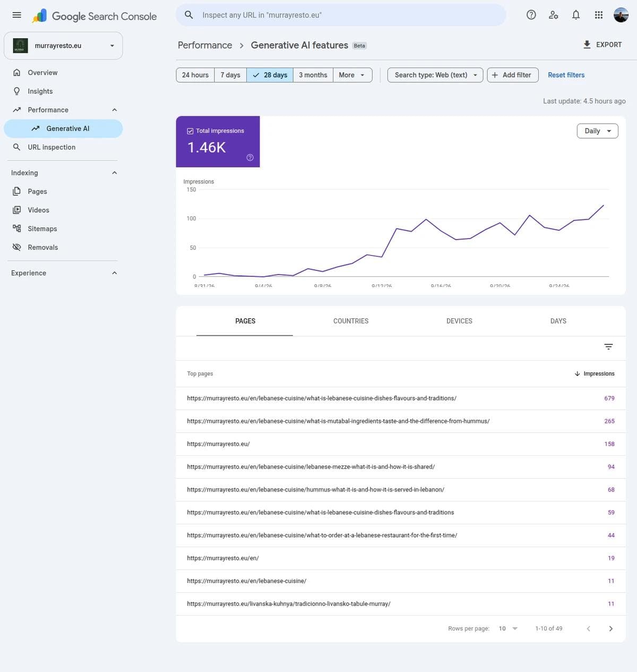Open the table filter rows icon
The height and width of the screenshot is (672, 637).
(x=609, y=346)
